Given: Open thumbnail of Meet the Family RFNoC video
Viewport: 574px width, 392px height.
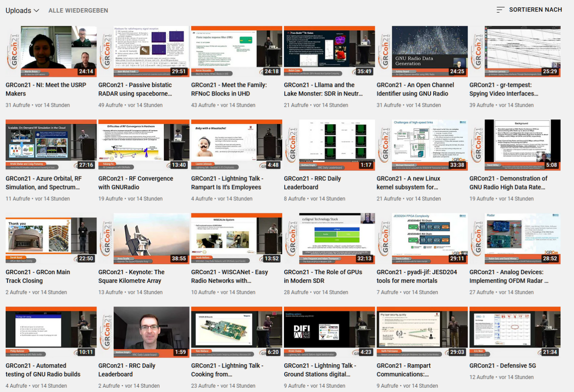Looking at the screenshot, I should pyautogui.click(x=237, y=51).
